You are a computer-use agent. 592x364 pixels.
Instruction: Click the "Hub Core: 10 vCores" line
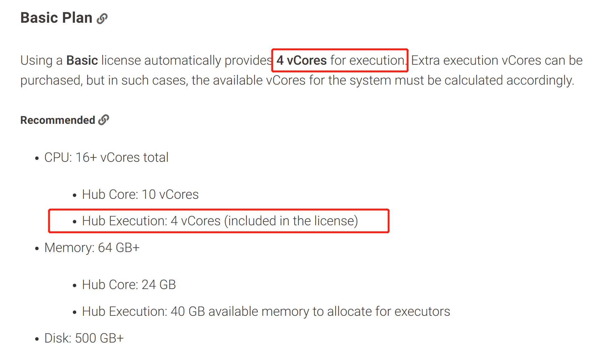pos(140,194)
